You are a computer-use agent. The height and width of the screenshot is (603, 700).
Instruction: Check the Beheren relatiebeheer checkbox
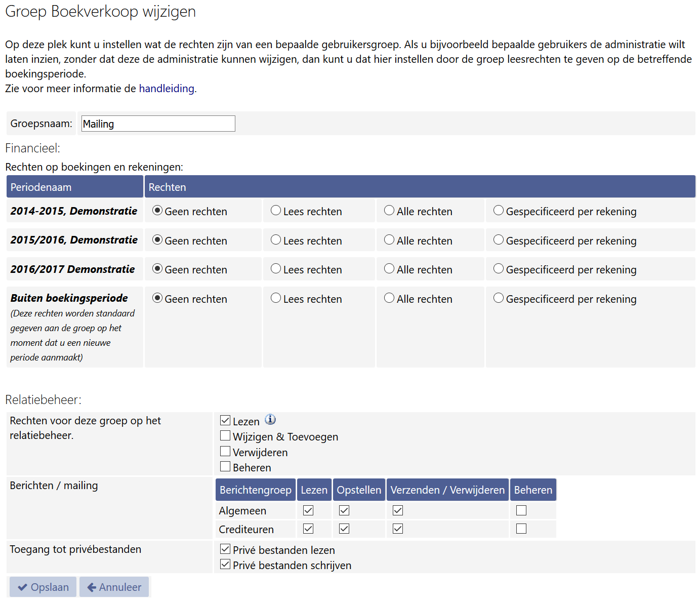[225, 467]
